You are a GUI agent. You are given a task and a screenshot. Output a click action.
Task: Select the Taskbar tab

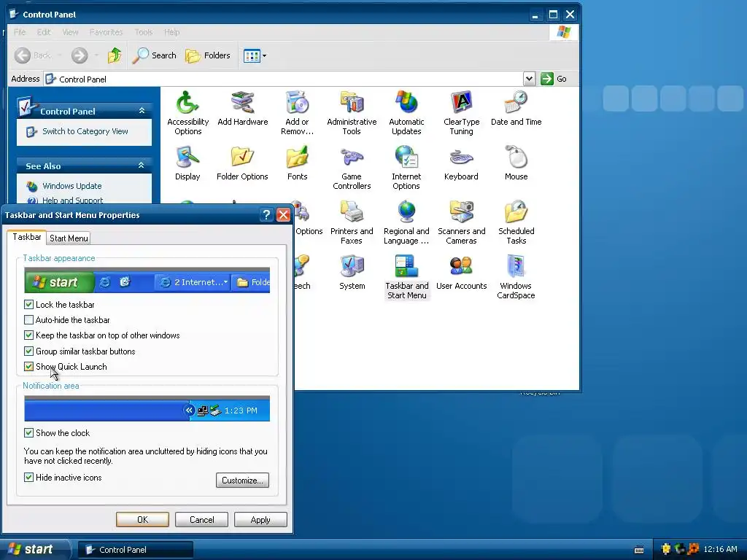[x=27, y=237]
